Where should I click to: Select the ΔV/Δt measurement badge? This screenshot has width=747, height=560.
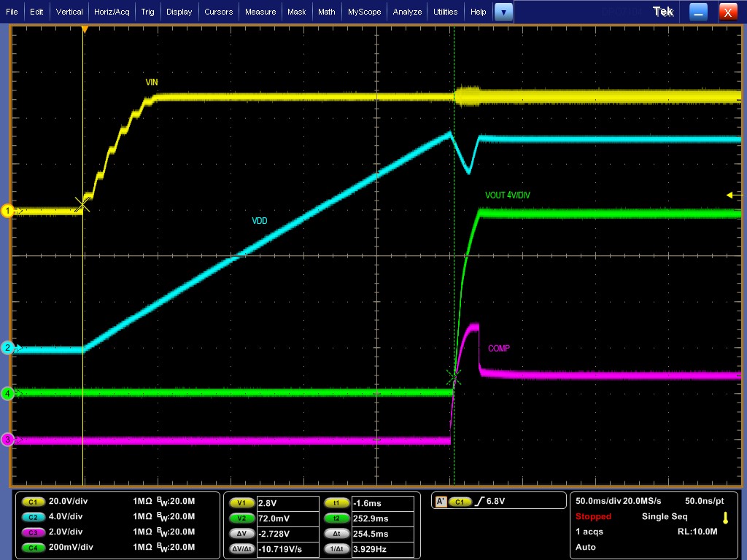(241, 549)
